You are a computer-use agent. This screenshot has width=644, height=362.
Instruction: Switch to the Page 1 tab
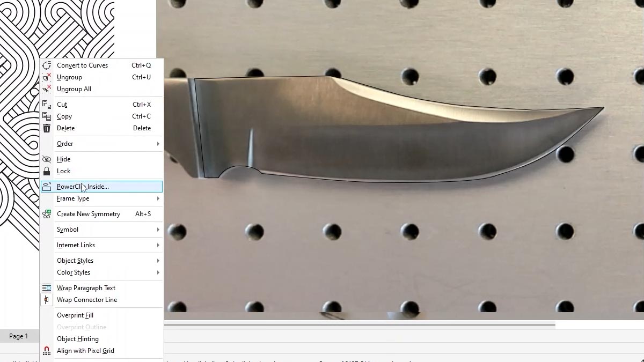click(19, 336)
